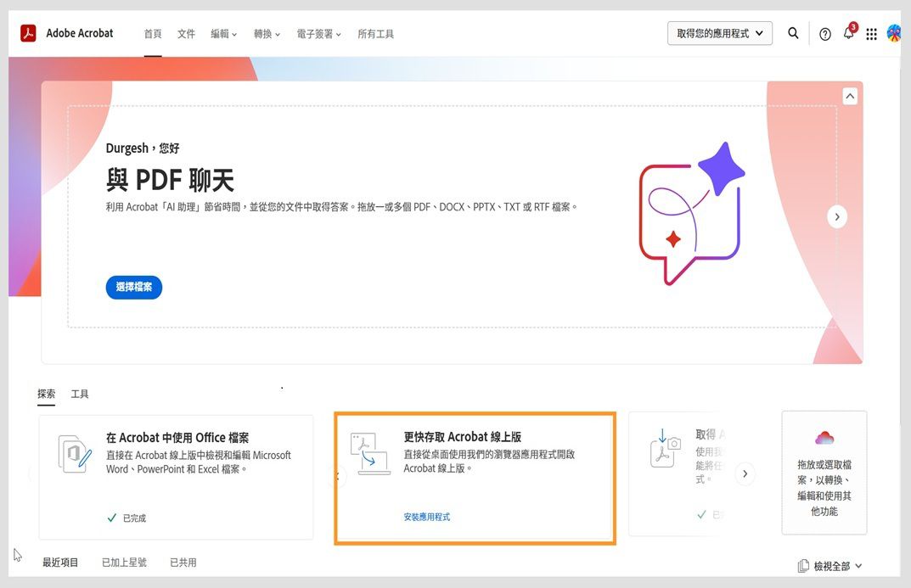Expand the 編輯 dropdown menu
The width and height of the screenshot is (911, 588).
point(223,33)
